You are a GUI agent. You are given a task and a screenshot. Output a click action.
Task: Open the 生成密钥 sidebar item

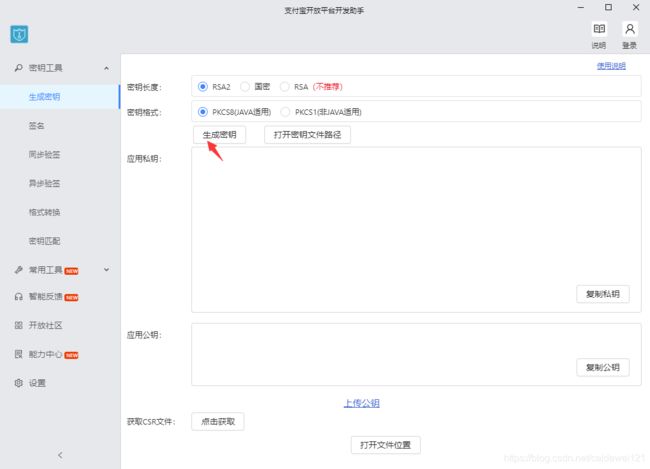click(x=60, y=97)
